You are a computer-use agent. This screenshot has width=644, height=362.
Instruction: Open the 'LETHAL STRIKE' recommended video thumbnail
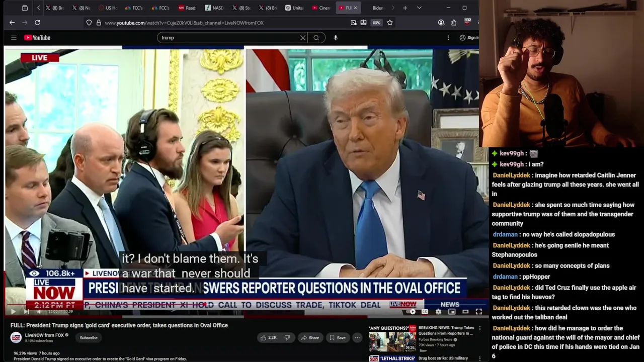[392, 358]
